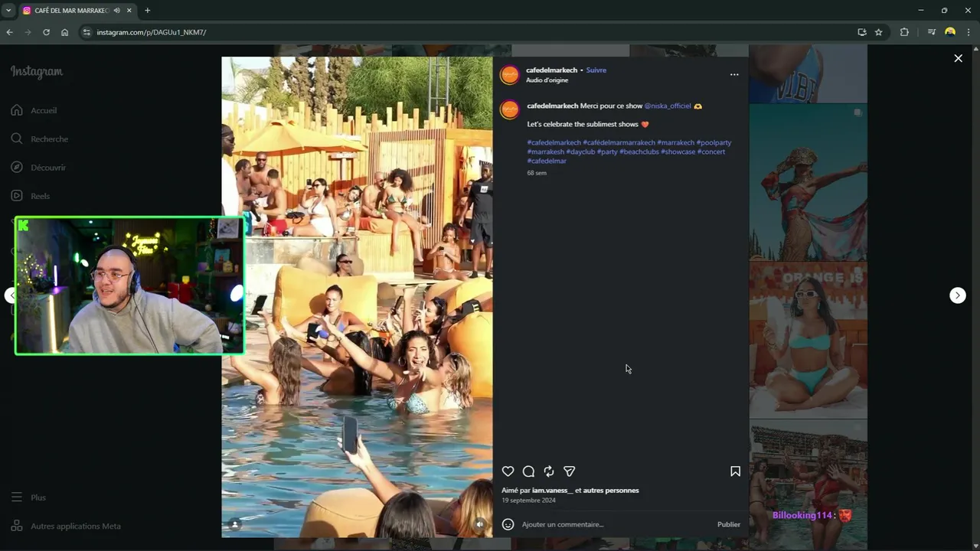Viewport: 980px width, 551px height.
Task: Show tagged people icon on the video
Action: click(235, 524)
